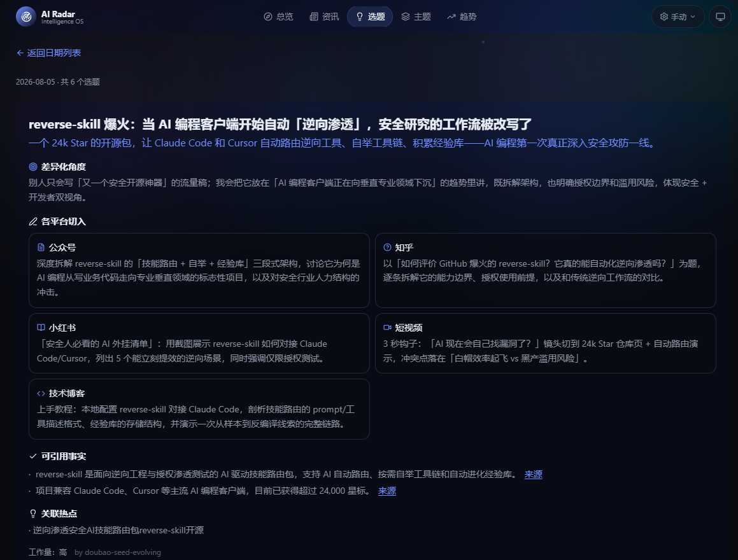The image size is (738, 560).
Task: Click the code icon on 技术博客 card
Action: 41,393
